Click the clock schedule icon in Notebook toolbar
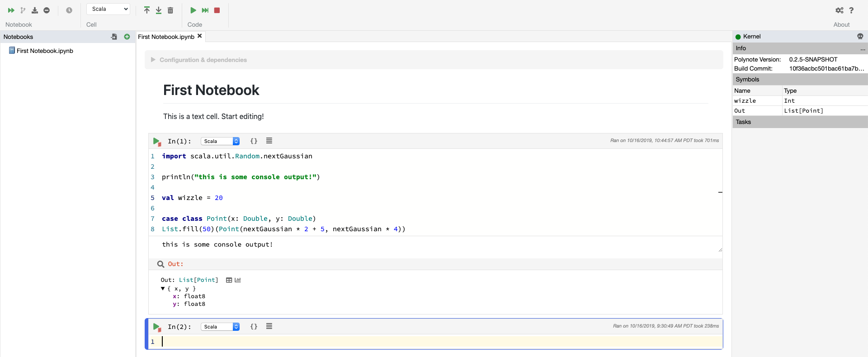This screenshot has height=357, width=868. (69, 10)
